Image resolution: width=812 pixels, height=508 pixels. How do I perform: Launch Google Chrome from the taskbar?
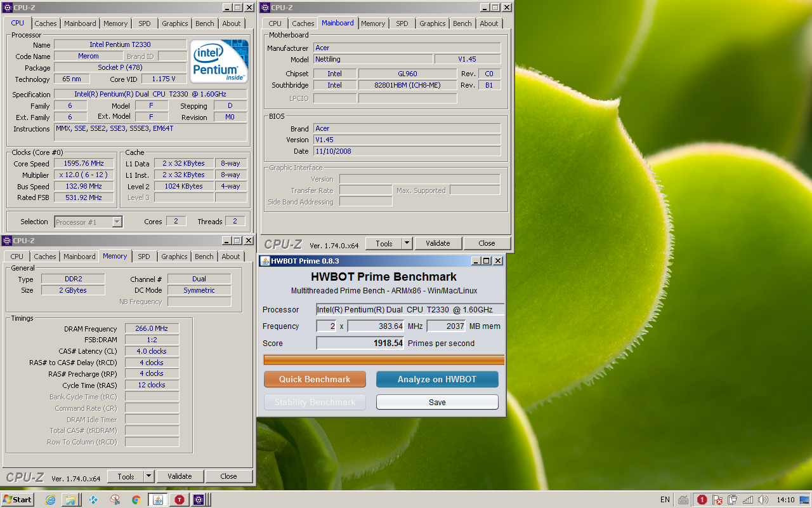(136, 500)
